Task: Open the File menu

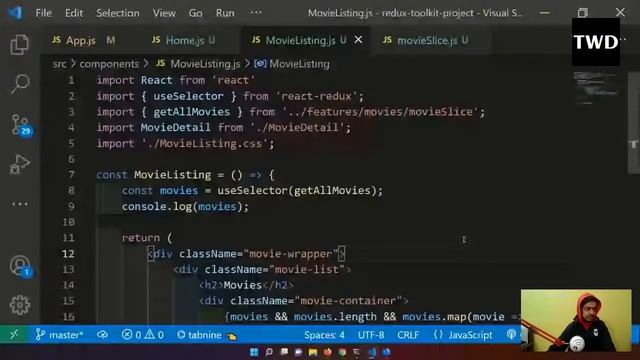Action: point(43,13)
